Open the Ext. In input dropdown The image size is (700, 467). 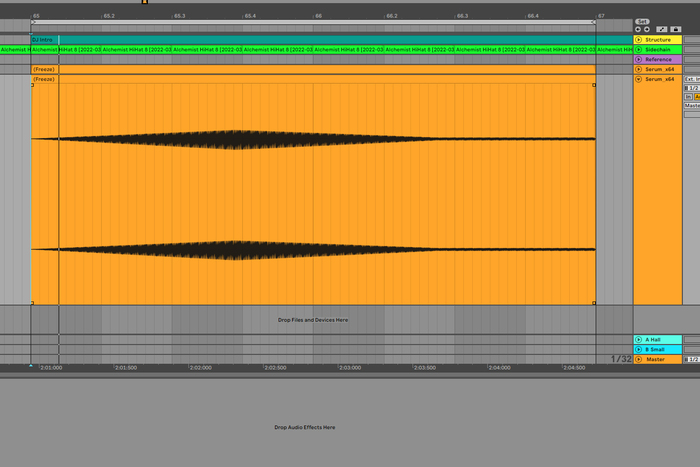691,78
